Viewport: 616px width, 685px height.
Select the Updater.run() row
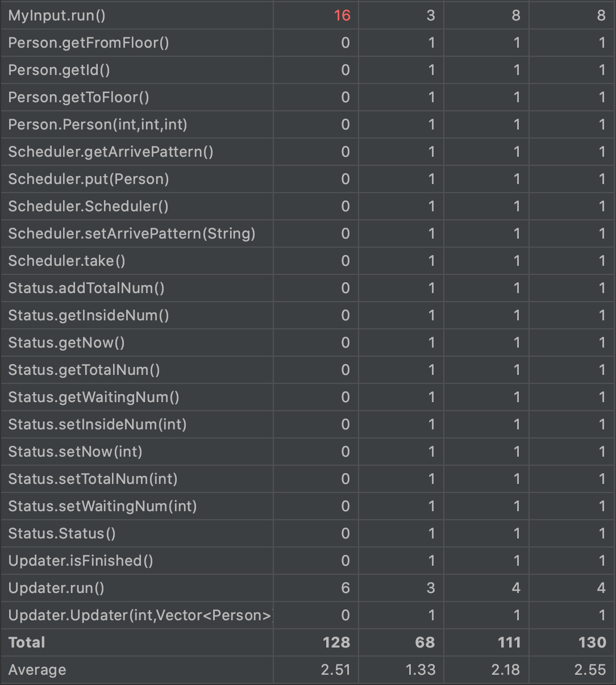coord(56,588)
